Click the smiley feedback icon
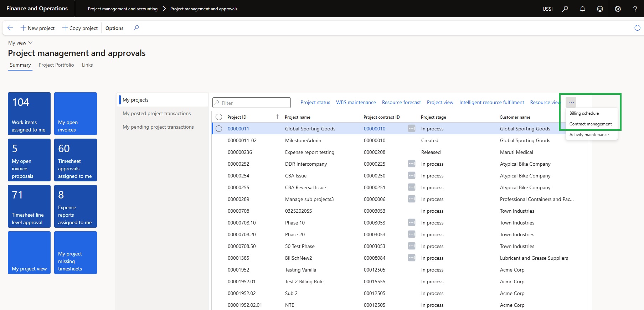The image size is (644, 310). coord(600,9)
